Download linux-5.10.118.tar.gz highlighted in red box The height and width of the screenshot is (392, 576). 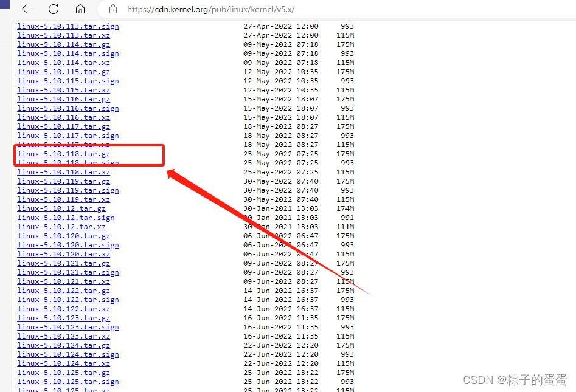pos(63,154)
